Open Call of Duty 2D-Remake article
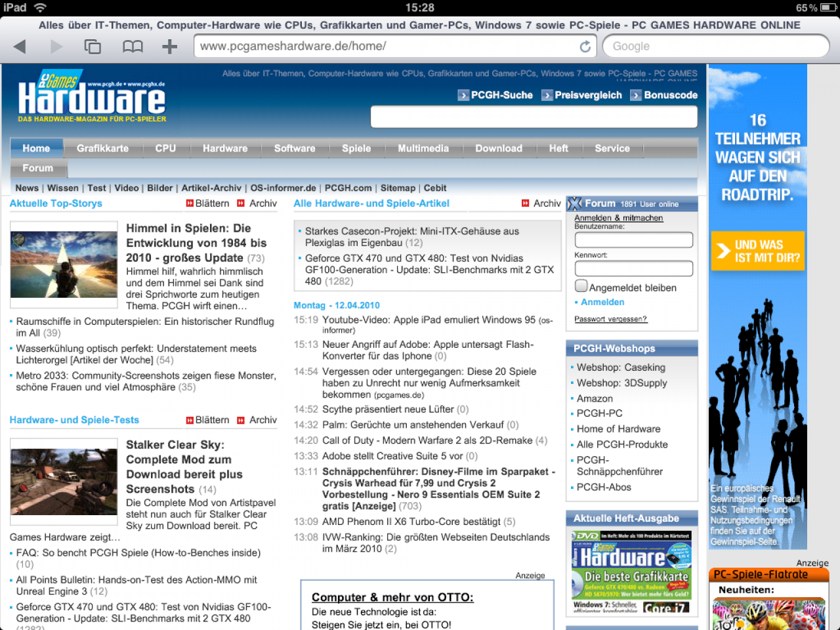The height and width of the screenshot is (630, 840). point(427,440)
